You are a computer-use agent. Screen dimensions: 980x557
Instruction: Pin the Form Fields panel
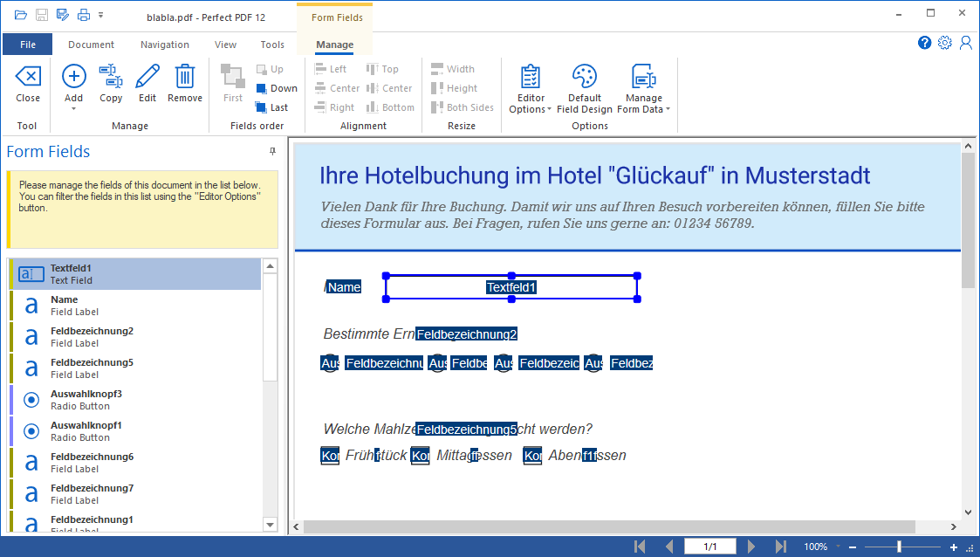[x=272, y=151]
